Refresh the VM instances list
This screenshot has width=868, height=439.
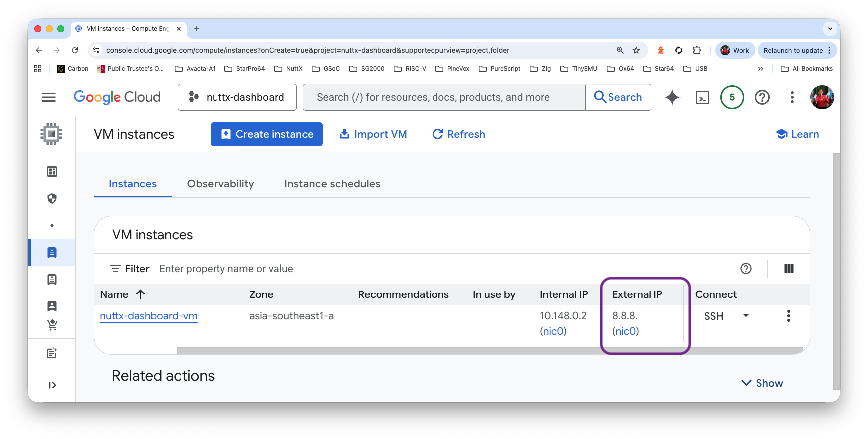[459, 134]
